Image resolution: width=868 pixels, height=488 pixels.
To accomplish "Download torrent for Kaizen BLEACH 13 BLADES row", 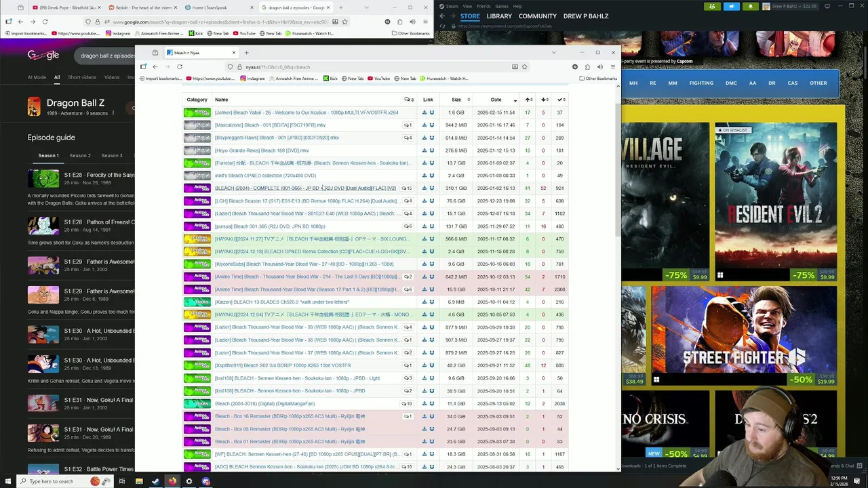I will [425, 302].
